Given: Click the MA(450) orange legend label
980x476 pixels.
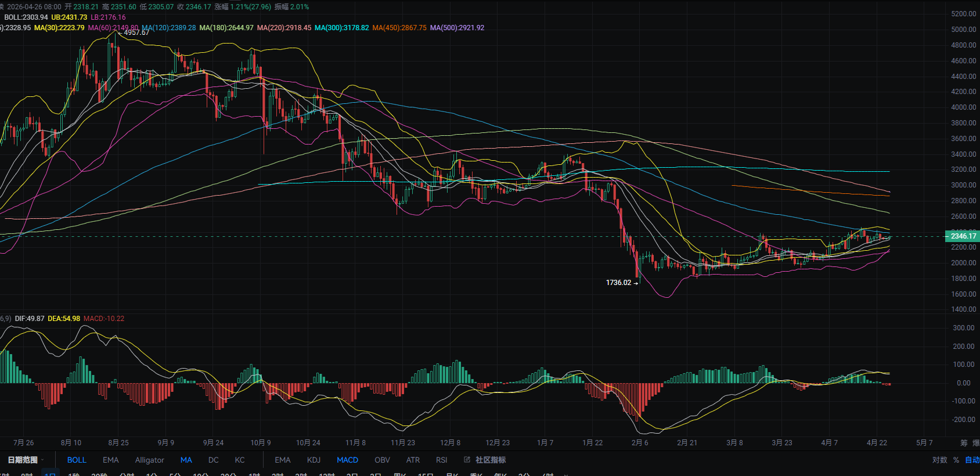Looking at the screenshot, I should point(399,28).
